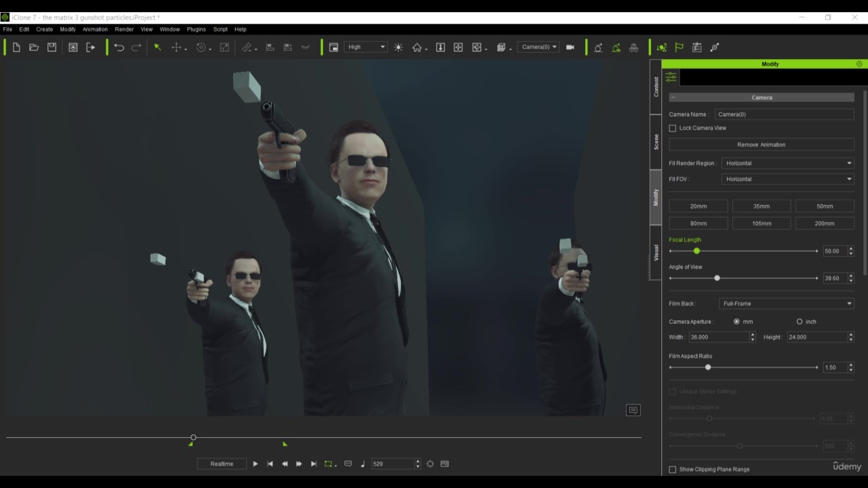This screenshot has width=868, height=488.
Task: Click the video camera icon
Action: click(570, 47)
